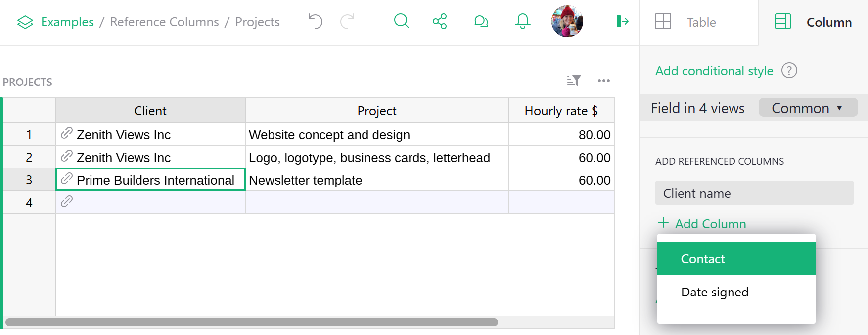Open the search magnifier icon
The image size is (868, 335).
click(401, 21)
